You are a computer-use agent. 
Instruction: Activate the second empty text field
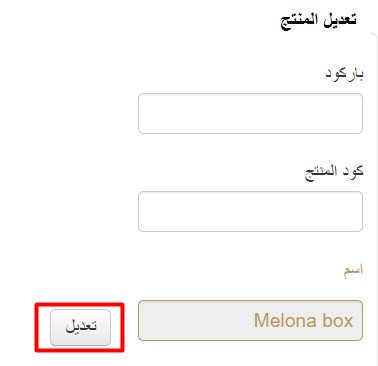250,211
